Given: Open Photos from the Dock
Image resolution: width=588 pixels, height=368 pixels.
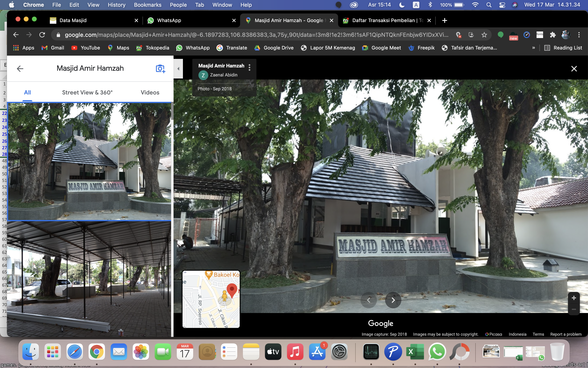Looking at the screenshot, I should (141, 351).
